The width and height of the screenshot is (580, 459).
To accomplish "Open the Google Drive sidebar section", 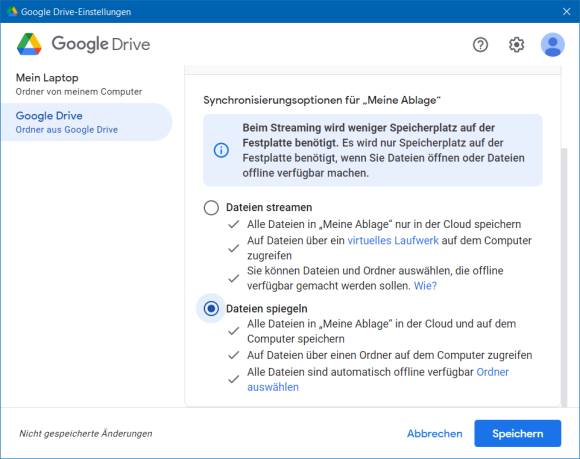I will 86,122.
